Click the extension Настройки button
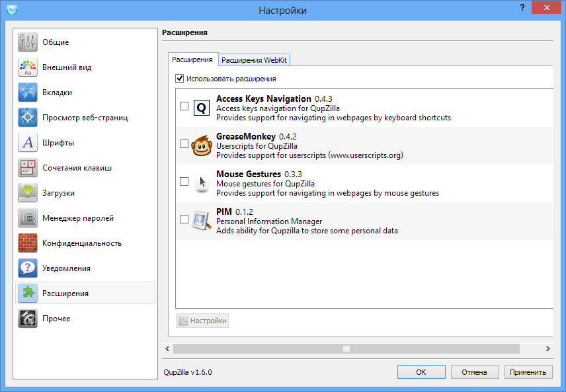The height and width of the screenshot is (392, 566). (x=202, y=321)
